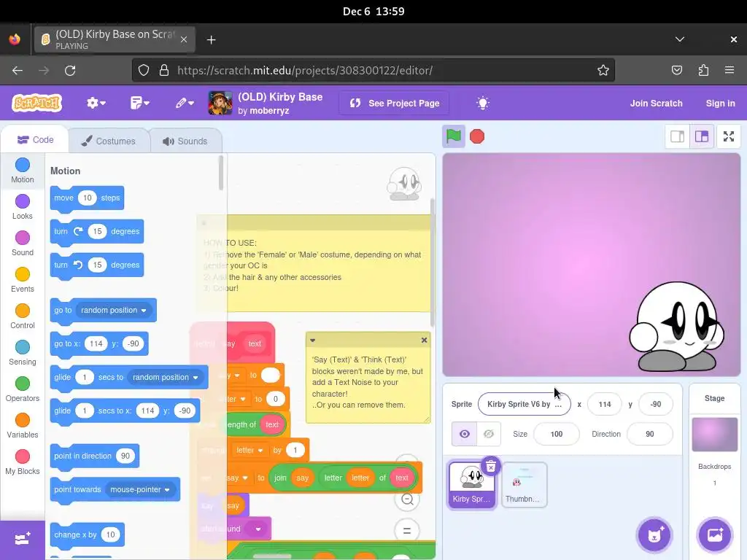747x560 pixels.
Task: Select the Variables block category
Action: (23, 426)
